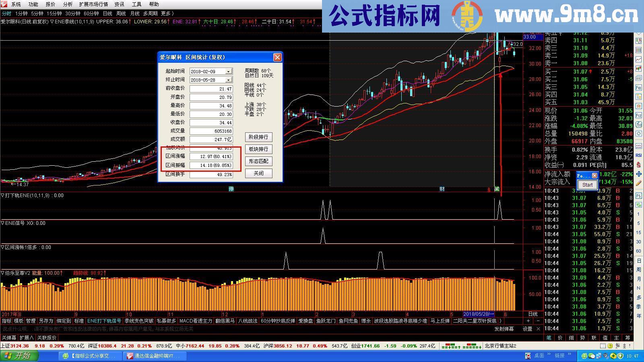Select the 周线 period tab

coord(121,13)
